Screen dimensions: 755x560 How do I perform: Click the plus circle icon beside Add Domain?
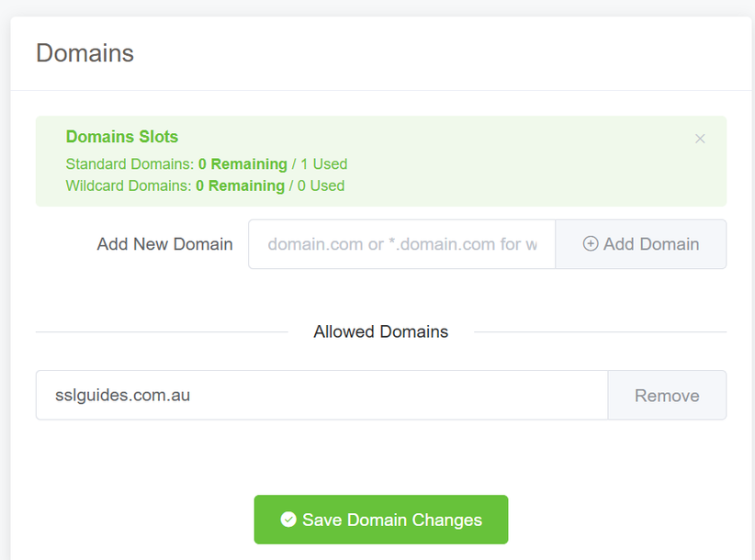[591, 244]
